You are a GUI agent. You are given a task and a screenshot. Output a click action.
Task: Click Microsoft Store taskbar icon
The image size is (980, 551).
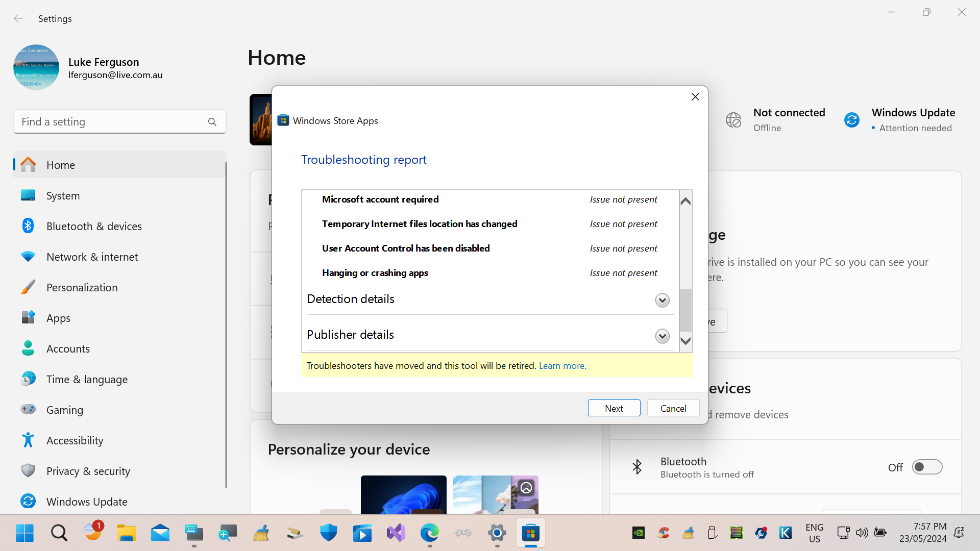[x=531, y=533]
